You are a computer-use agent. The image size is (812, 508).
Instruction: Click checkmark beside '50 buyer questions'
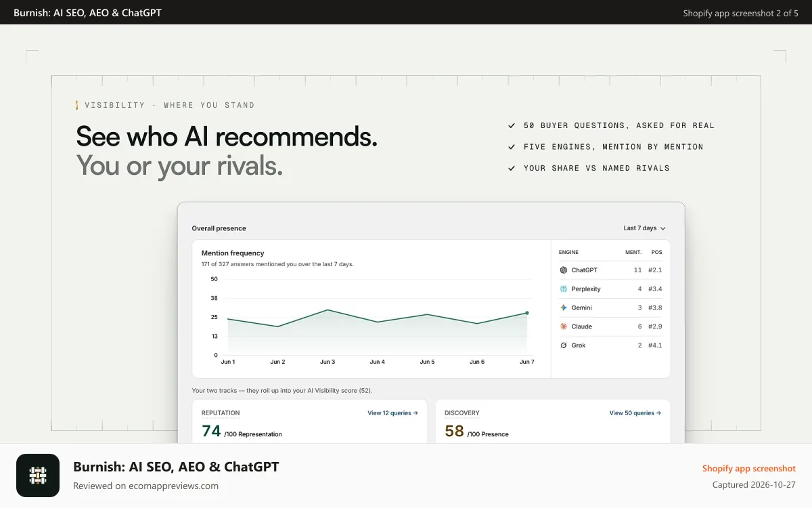pyautogui.click(x=512, y=125)
